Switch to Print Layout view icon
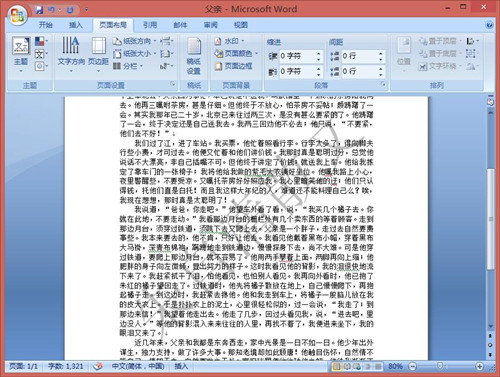 (x=337, y=367)
